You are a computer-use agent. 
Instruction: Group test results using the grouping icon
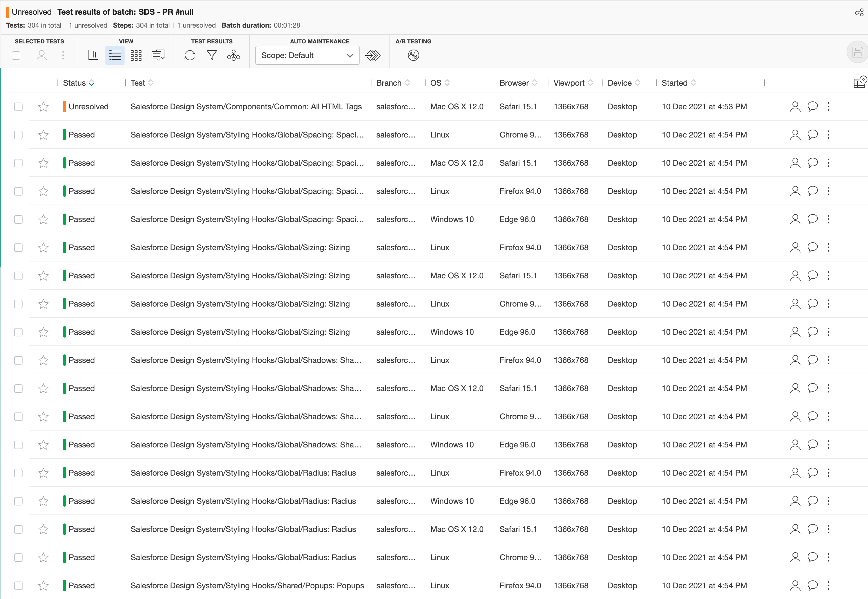234,55
